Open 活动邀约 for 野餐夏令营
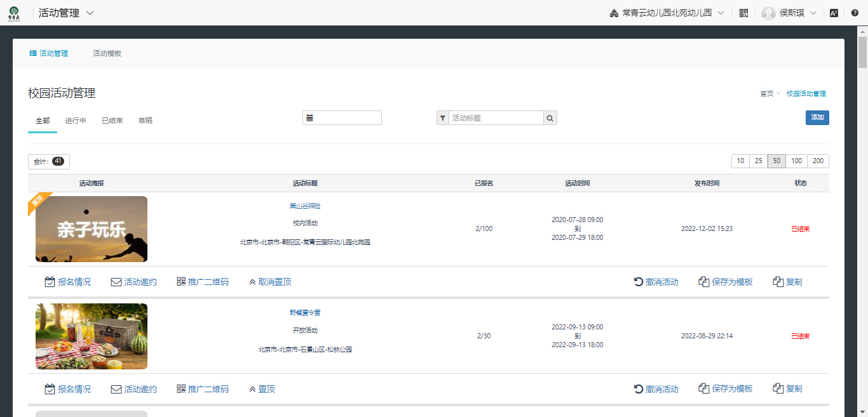This screenshot has width=868, height=417. [133, 389]
